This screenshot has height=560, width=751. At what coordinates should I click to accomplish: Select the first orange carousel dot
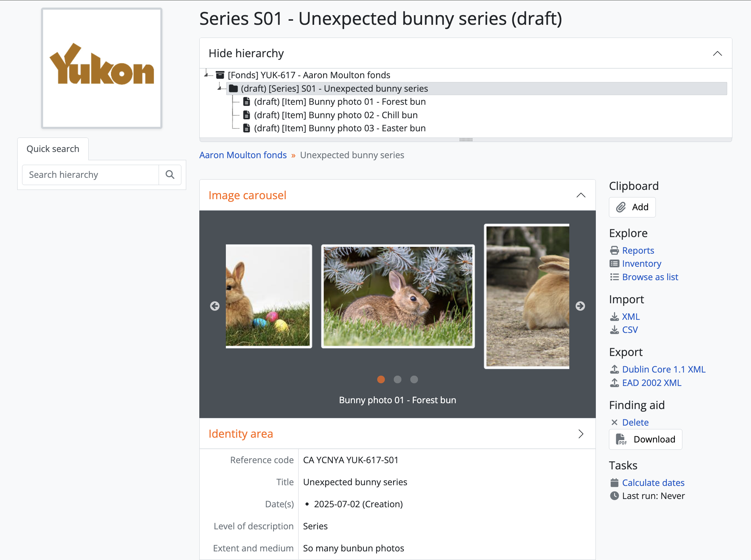(x=381, y=379)
